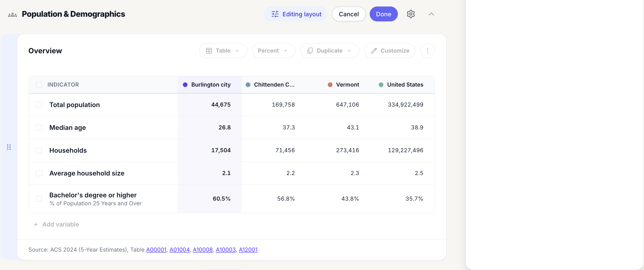
Task: Check the Bachelor's degree row checkbox
Action: 39,199
